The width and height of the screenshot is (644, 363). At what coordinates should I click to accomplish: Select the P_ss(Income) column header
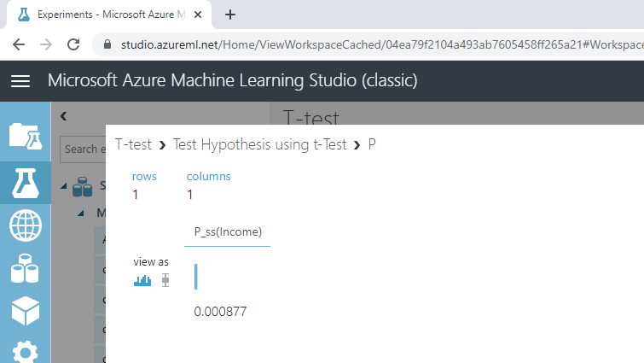point(228,231)
